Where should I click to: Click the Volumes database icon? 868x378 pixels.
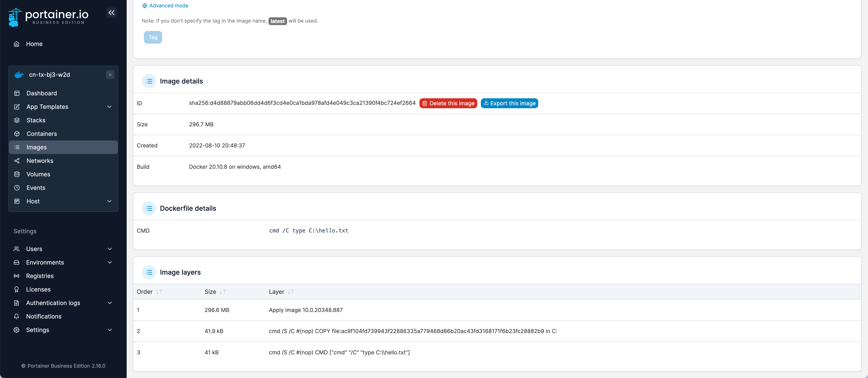click(17, 174)
